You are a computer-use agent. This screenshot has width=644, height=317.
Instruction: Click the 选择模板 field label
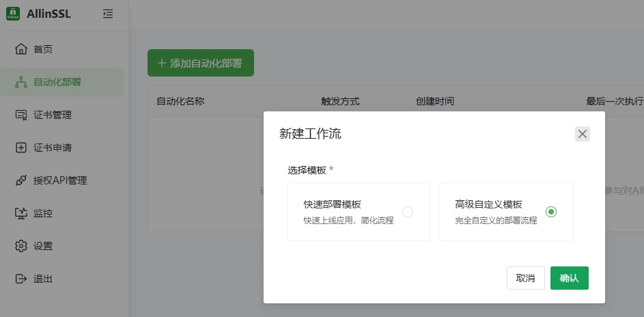click(x=307, y=170)
